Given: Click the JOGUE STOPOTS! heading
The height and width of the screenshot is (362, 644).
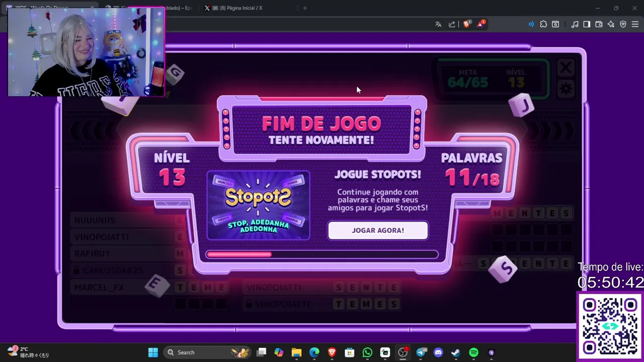Looking at the screenshot, I should click(378, 174).
